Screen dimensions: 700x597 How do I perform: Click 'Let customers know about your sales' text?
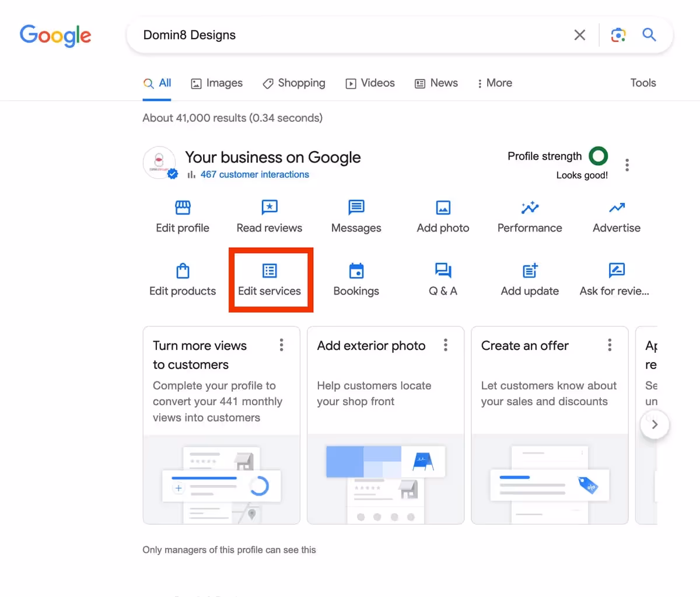pos(549,394)
